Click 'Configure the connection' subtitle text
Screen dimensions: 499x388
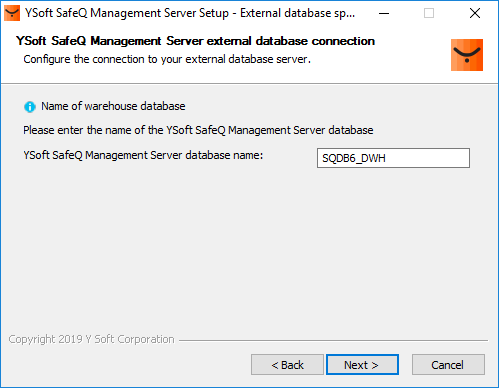pos(167,59)
